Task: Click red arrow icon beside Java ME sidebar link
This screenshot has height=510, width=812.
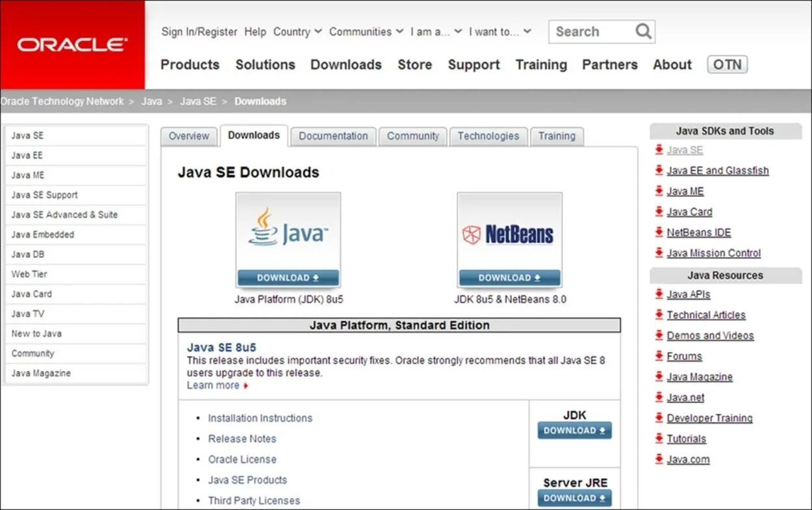Action: [659, 191]
